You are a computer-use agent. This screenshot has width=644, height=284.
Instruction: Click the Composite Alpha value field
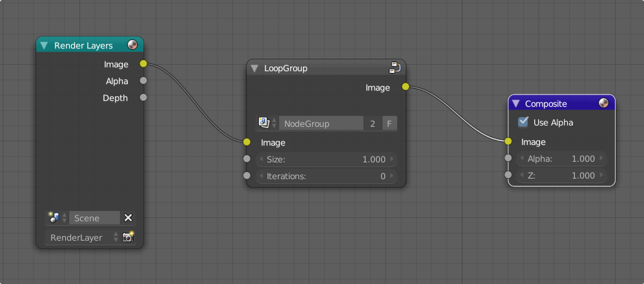[x=561, y=158]
